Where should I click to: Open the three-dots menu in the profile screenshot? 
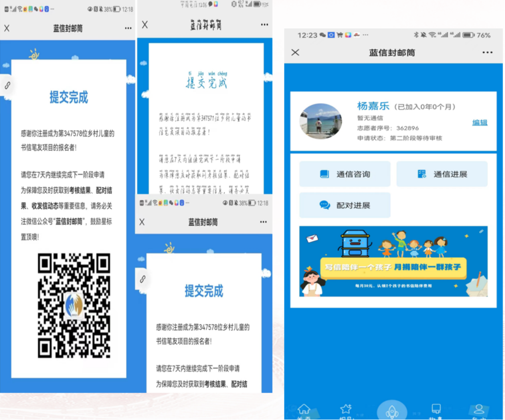point(487,52)
